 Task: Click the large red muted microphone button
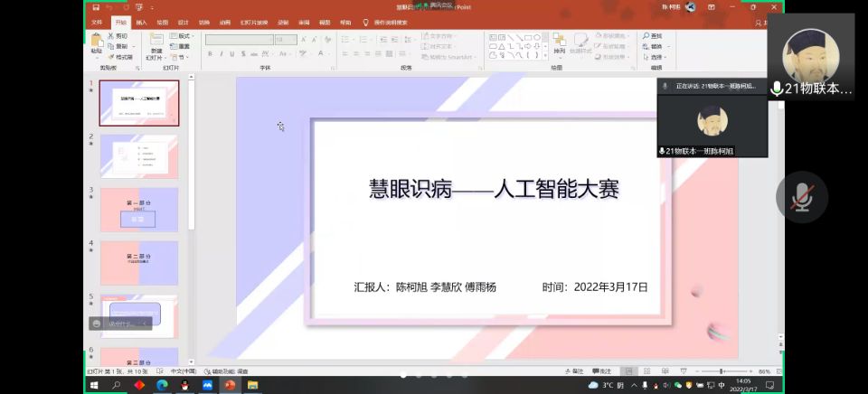pos(801,197)
